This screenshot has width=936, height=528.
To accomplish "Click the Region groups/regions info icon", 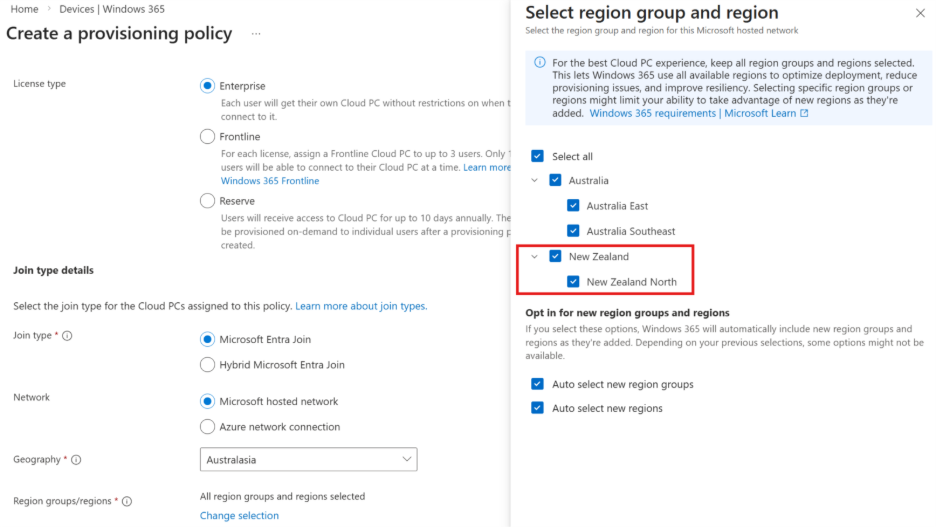I will (x=127, y=501).
